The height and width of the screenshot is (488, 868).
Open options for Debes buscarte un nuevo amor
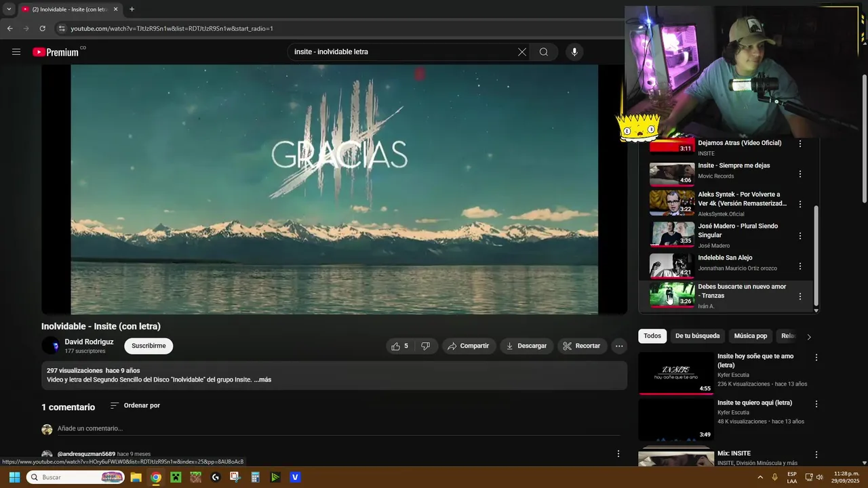click(800, 296)
